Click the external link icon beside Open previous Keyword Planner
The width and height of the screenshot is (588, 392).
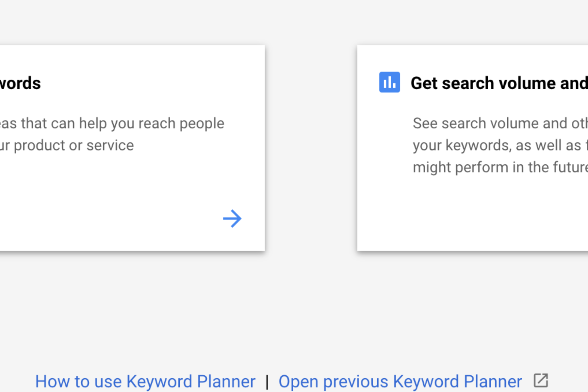click(x=541, y=381)
